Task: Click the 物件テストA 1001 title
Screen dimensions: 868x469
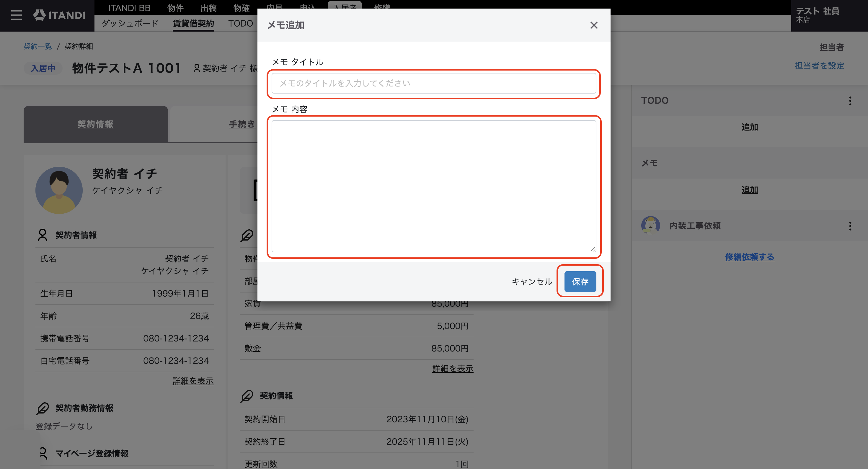Action: (126, 68)
